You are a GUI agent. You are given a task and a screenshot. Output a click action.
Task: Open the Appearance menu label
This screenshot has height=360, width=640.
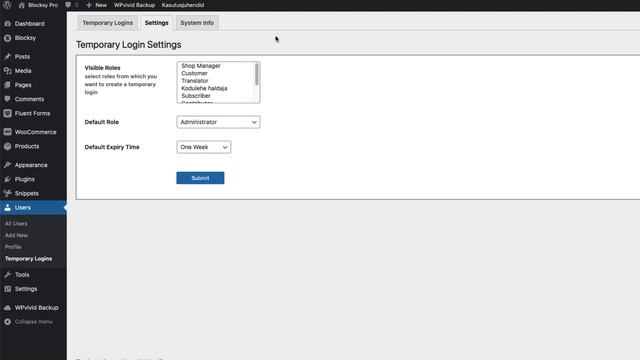(31, 165)
